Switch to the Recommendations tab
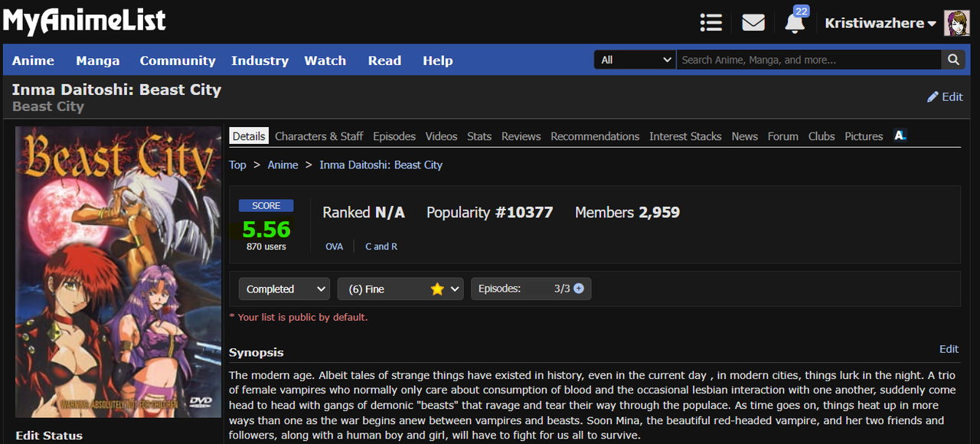 (595, 136)
